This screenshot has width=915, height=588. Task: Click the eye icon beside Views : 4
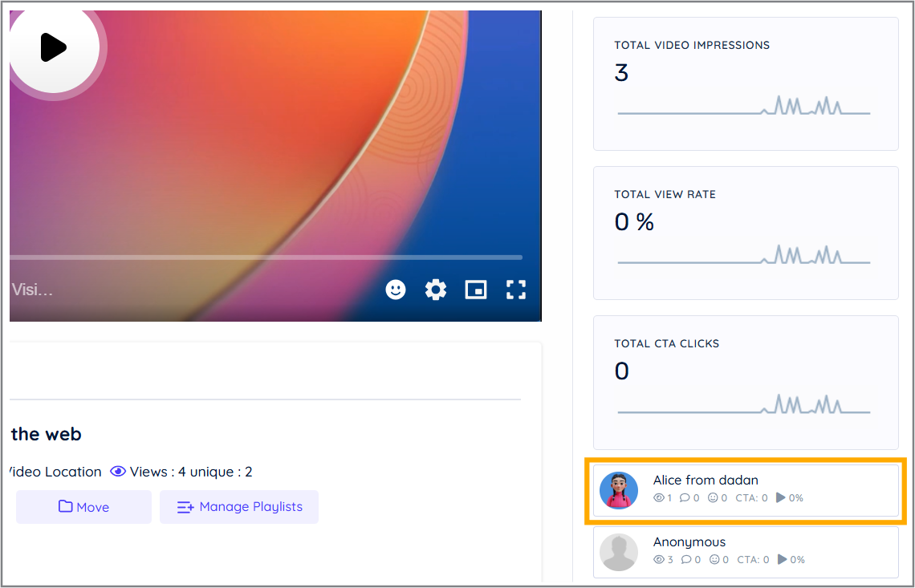tap(118, 472)
